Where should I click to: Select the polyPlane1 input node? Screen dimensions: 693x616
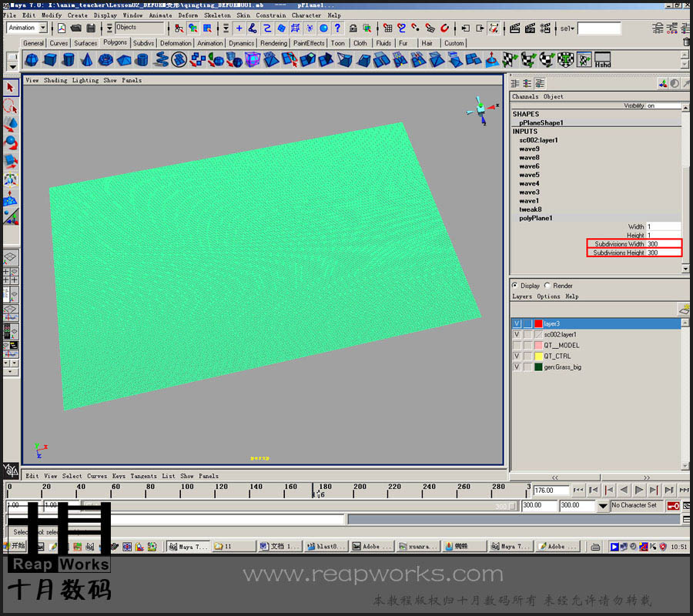tap(536, 219)
